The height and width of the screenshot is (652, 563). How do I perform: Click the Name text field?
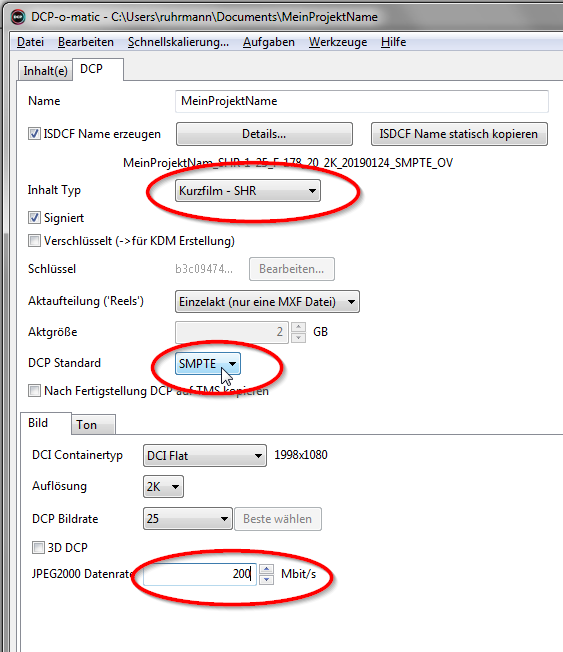pos(362,101)
